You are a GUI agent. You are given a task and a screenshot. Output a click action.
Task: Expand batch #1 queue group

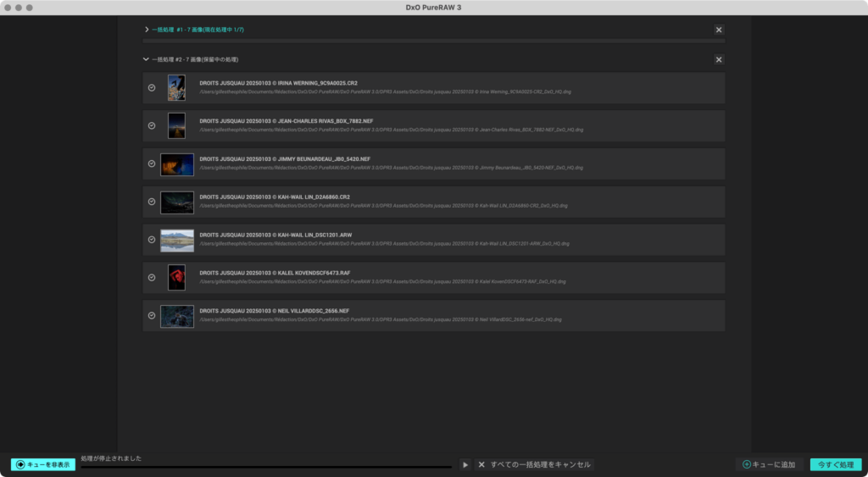147,30
